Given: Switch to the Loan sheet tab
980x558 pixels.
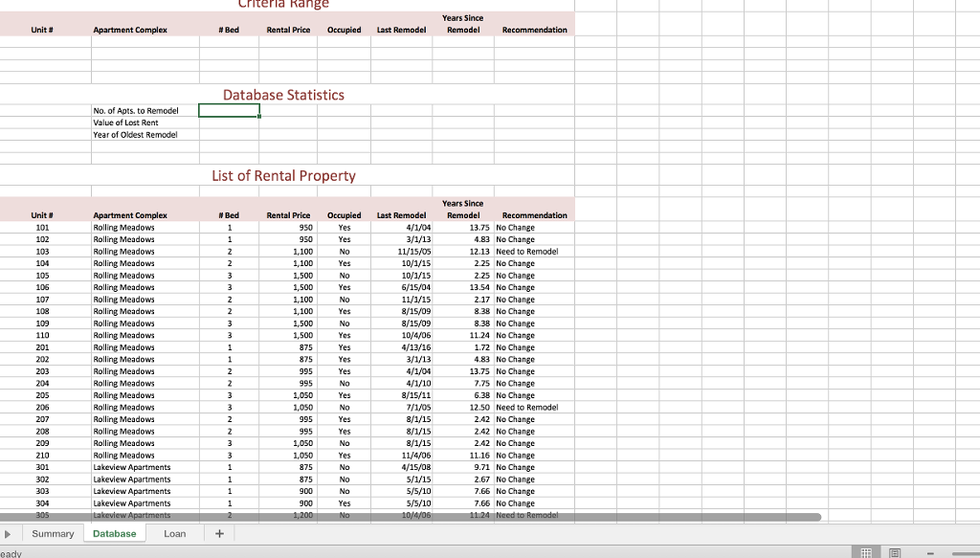Looking at the screenshot, I should click(175, 533).
